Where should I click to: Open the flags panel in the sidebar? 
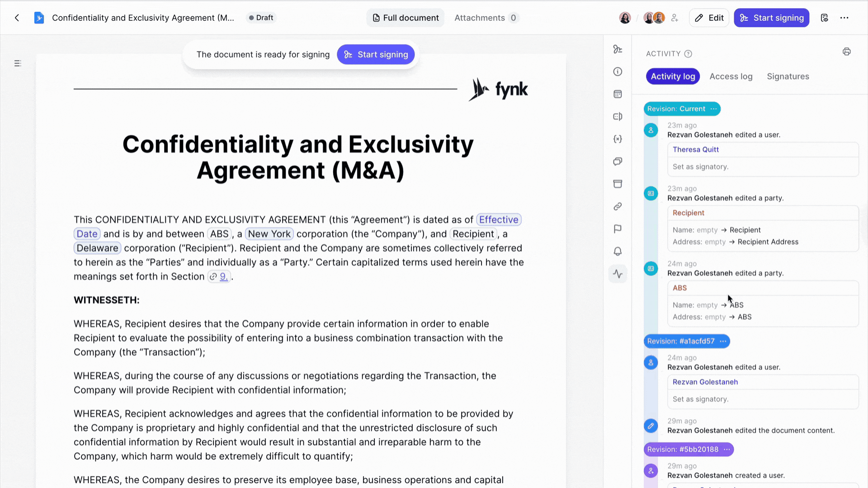618,229
